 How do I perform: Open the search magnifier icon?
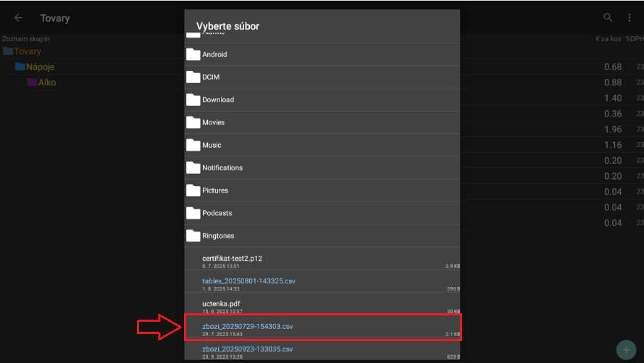pos(608,18)
